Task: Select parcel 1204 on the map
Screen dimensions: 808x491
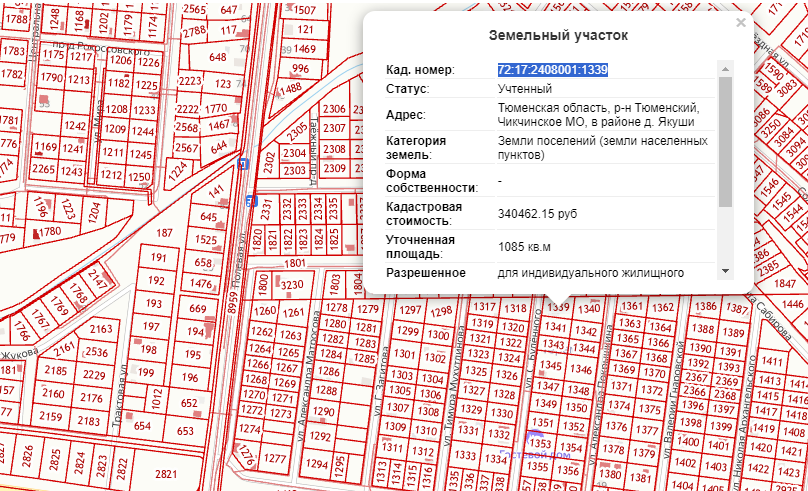Action: coord(94,212)
